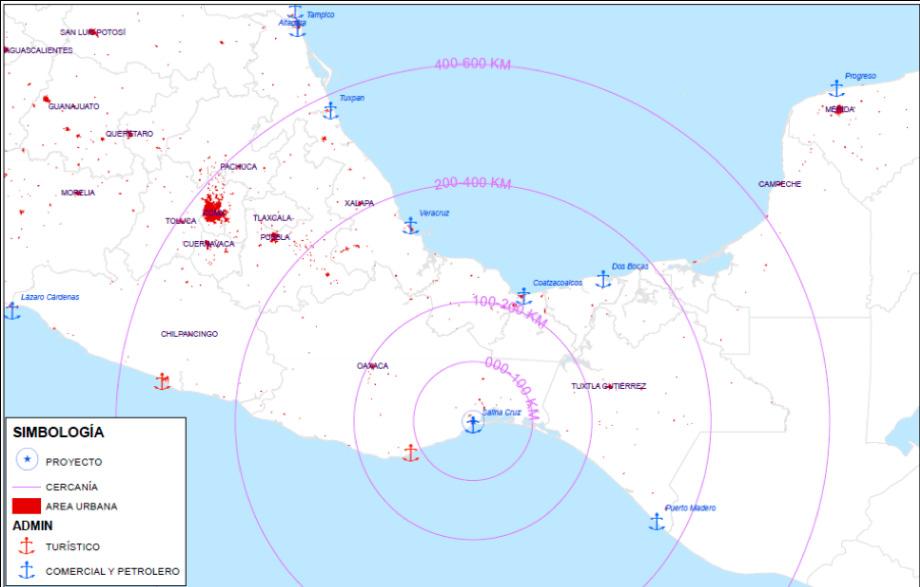Click the pink CERCANÍA line sample in legend
The image size is (920, 587).
26,487
